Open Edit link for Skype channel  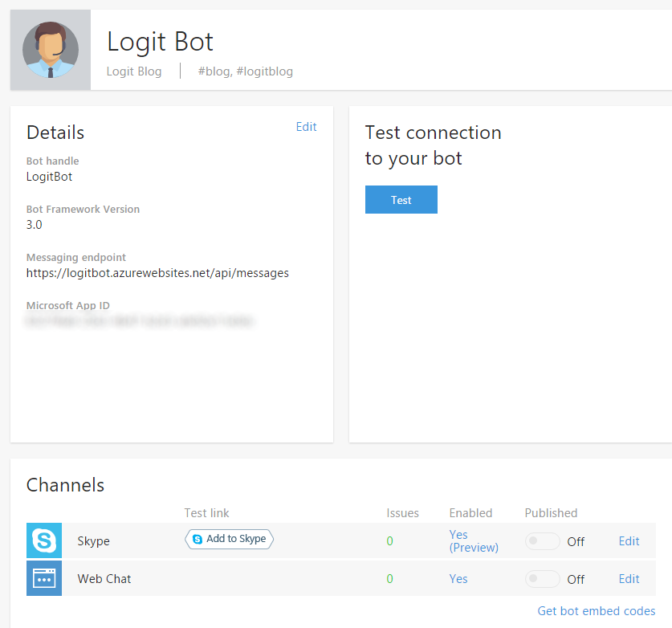[x=629, y=541]
